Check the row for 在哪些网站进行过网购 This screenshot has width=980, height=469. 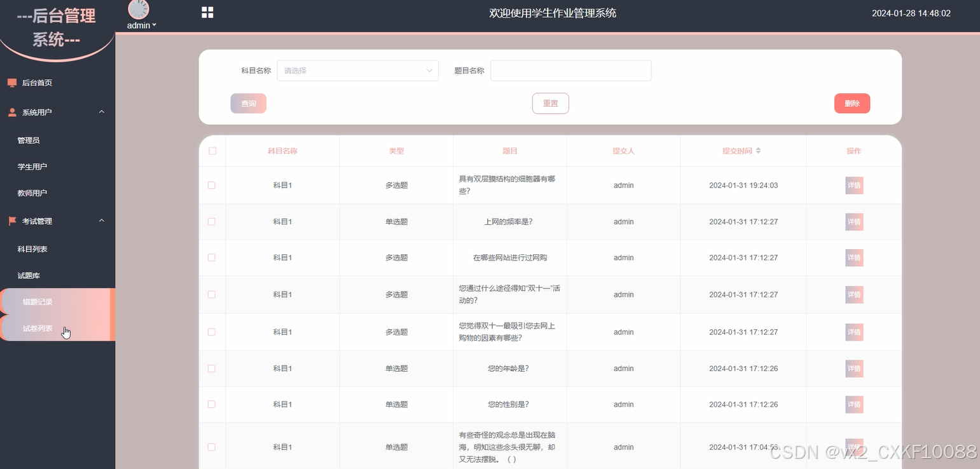pos(212,257)
